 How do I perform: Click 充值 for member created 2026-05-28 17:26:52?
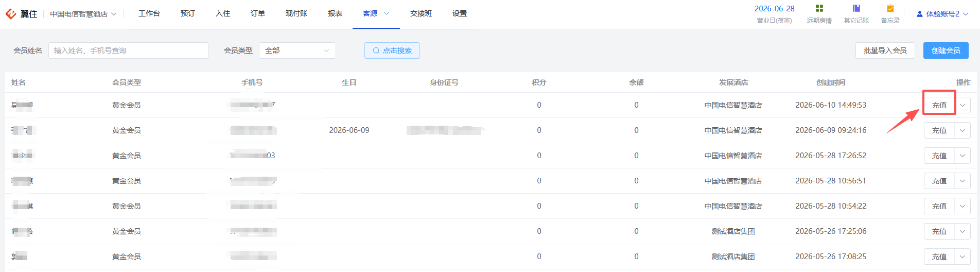click(x=939, y=156)
